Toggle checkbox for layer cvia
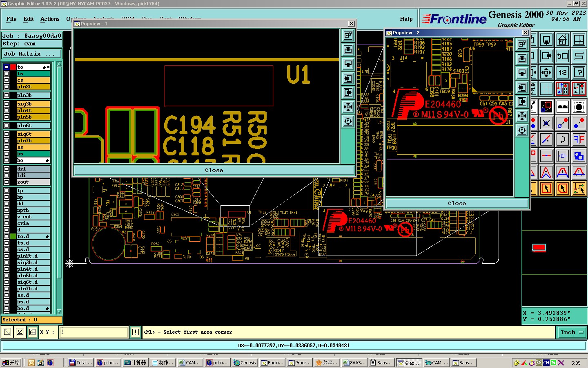588x368 pixels. [x=7, y=223]
